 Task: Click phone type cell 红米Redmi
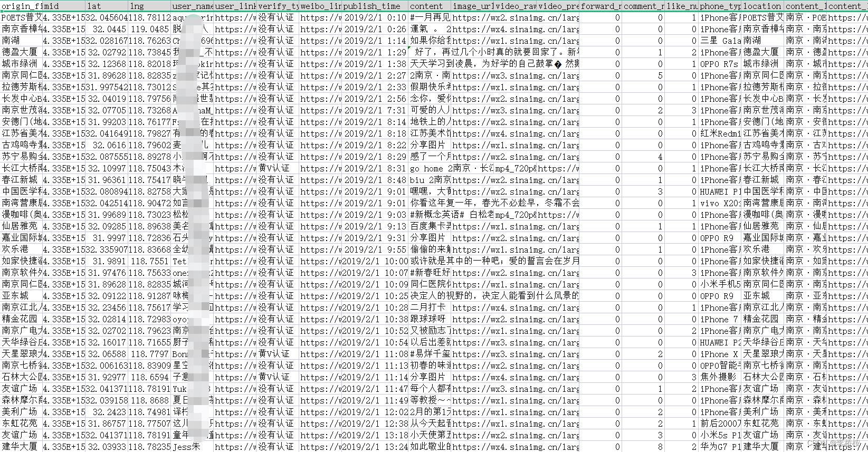click(720, 133)
